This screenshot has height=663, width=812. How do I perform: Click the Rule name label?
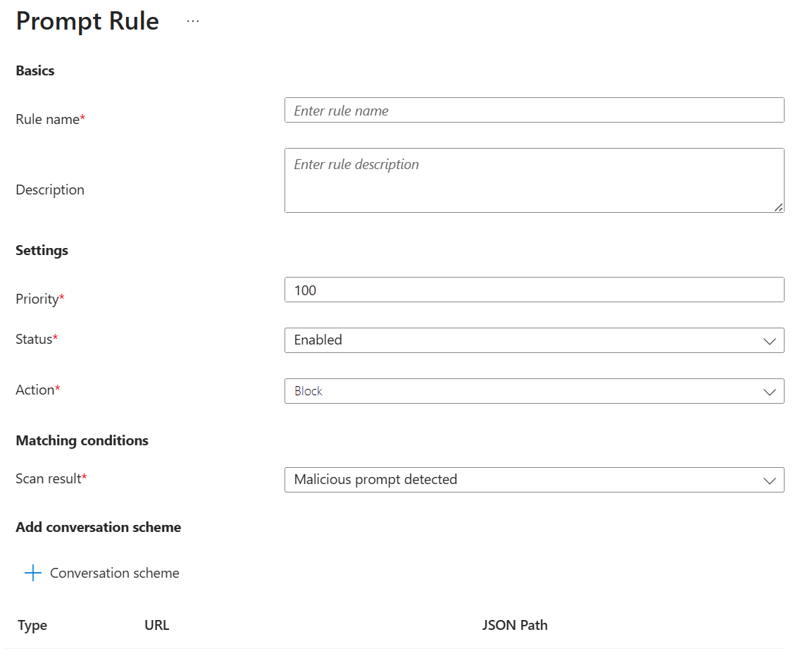tap(47, 120)
